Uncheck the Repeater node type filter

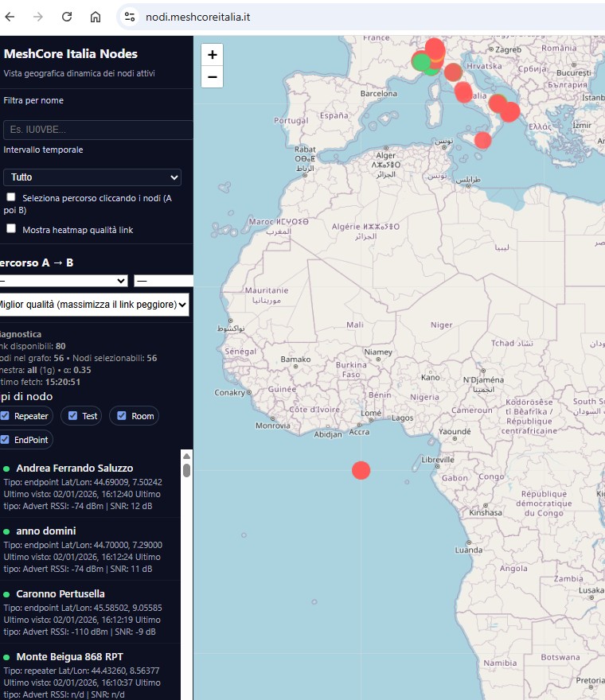pyautogui.click(x=6, y=415)
